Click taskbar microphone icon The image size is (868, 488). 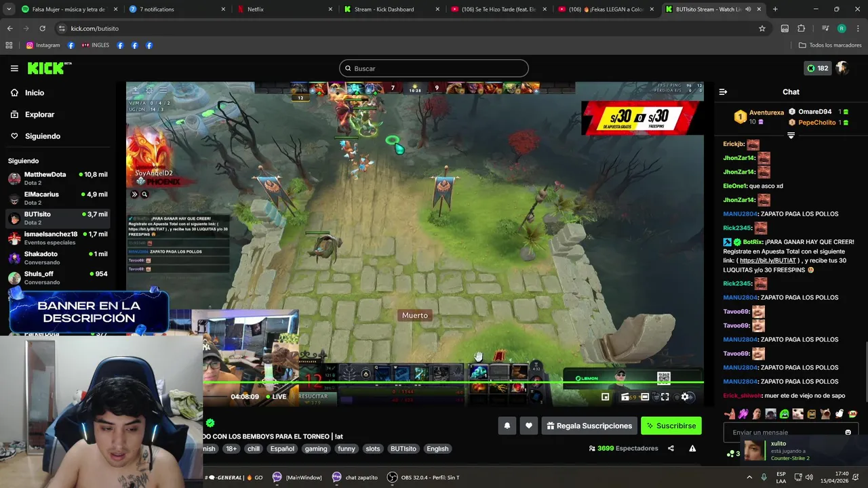[x=764, y=477]
